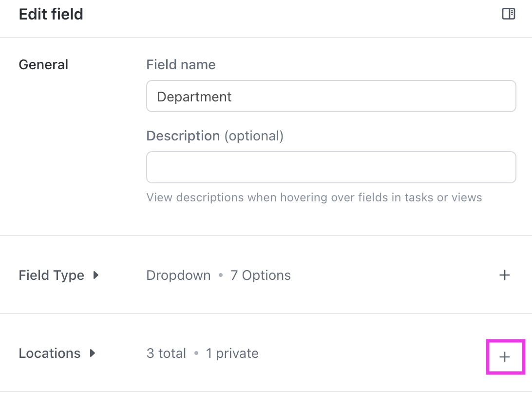
Task: Toggle the side panel layout icon
Action: (x=508, y=14)
